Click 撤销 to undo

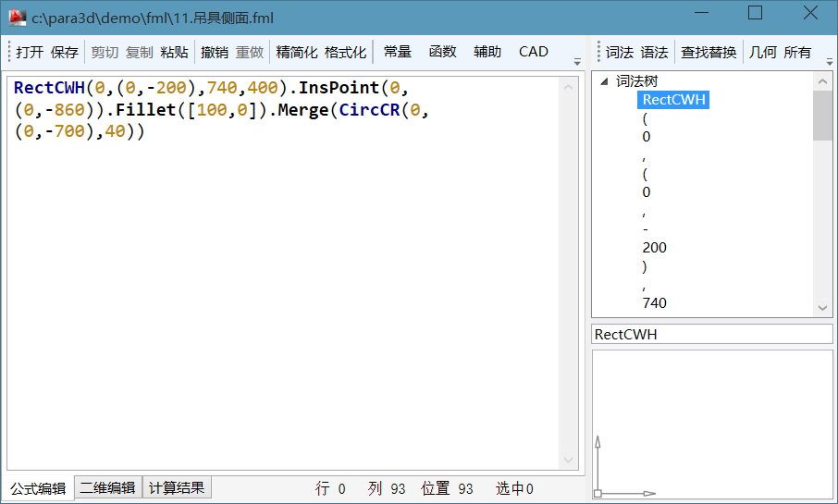click(x=215, y=52)
